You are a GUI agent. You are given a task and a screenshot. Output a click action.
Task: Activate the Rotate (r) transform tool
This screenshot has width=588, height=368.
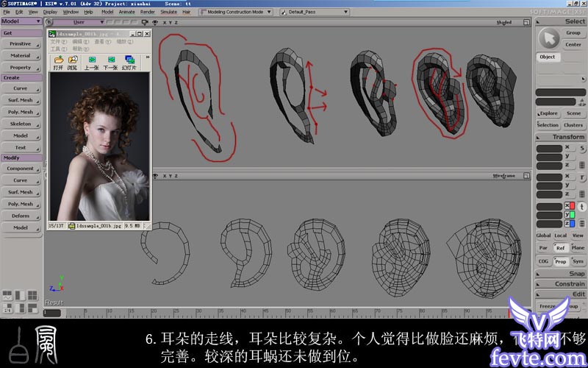pyautogui.click(x=582, y=177)
